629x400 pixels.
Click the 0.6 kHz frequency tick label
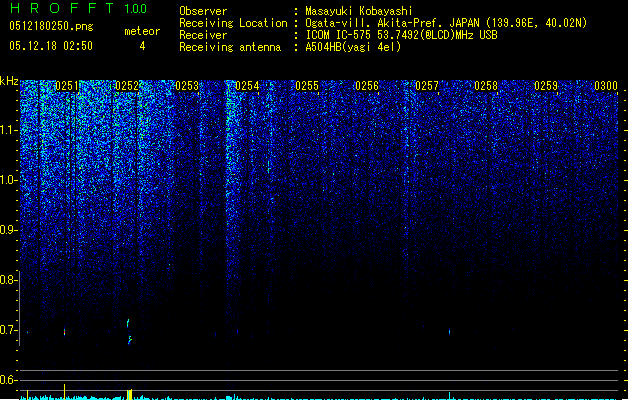coord(8,380)
